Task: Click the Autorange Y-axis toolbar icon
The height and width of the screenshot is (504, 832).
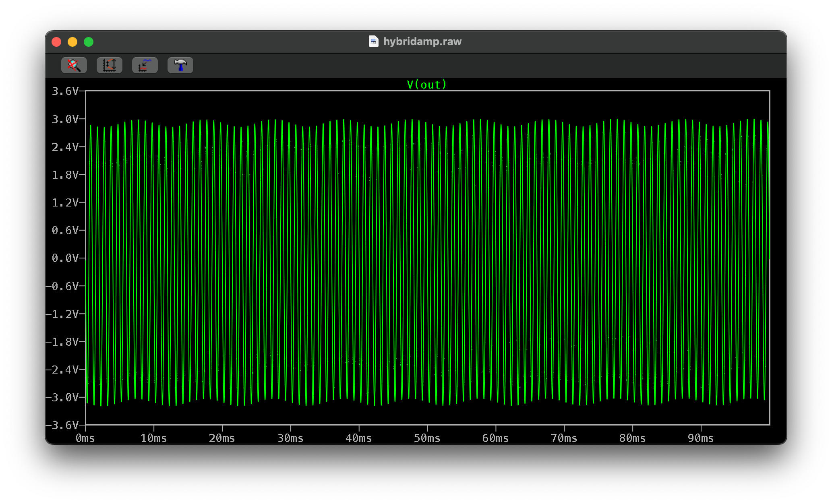Action: (x=109, y=65)
